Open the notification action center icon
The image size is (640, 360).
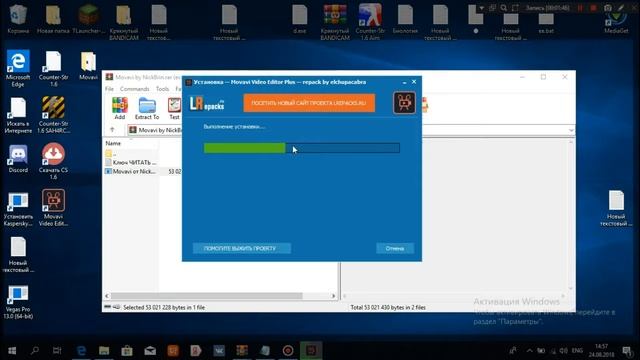[627, 351]
